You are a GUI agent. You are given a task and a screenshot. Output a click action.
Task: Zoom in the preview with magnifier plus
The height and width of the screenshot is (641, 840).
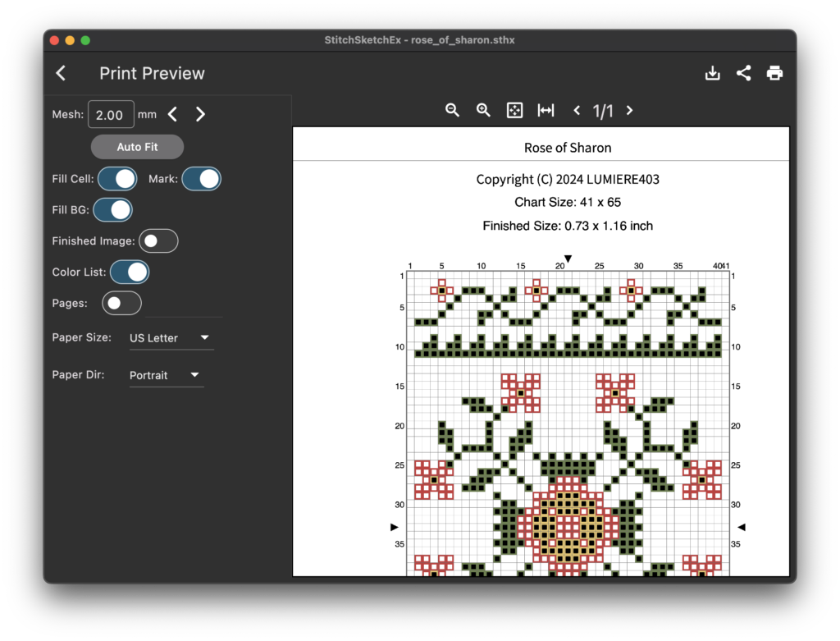[x=483, y=110]
